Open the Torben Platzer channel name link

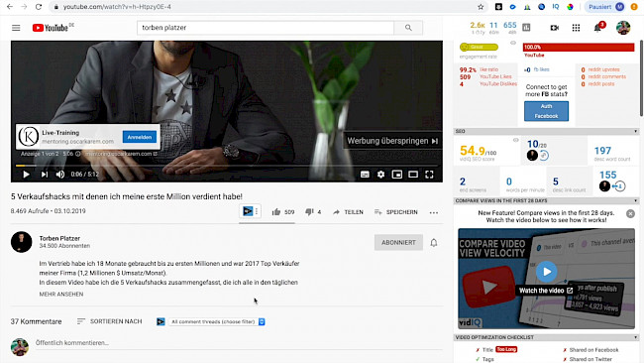point(59,238)
